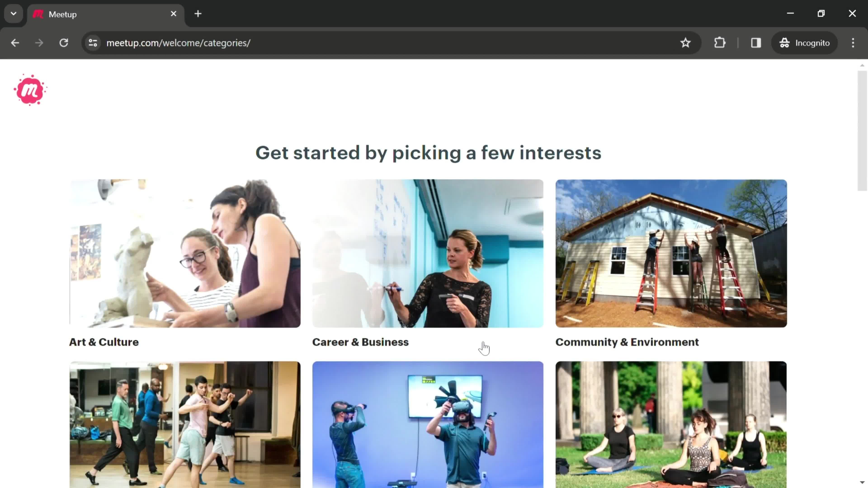Click the wellness outdoor category image
Image resolution: width=868 pixels, height=488 pixels.
click(x=671, y=424)
